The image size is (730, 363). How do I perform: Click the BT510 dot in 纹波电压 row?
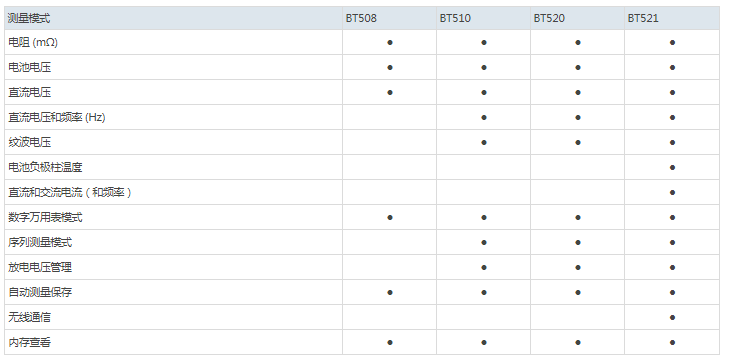point(484,142)
